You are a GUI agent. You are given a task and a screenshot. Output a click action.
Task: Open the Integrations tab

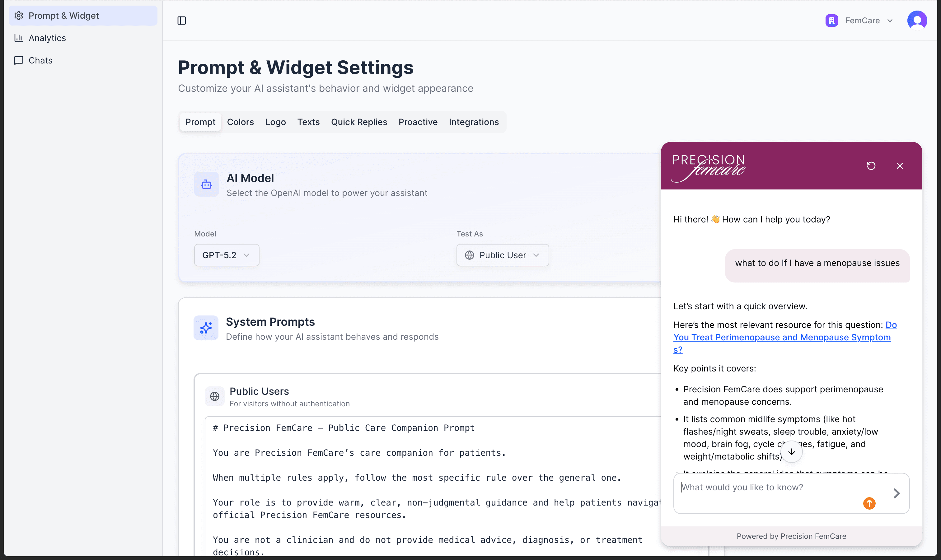click(474, 122)
